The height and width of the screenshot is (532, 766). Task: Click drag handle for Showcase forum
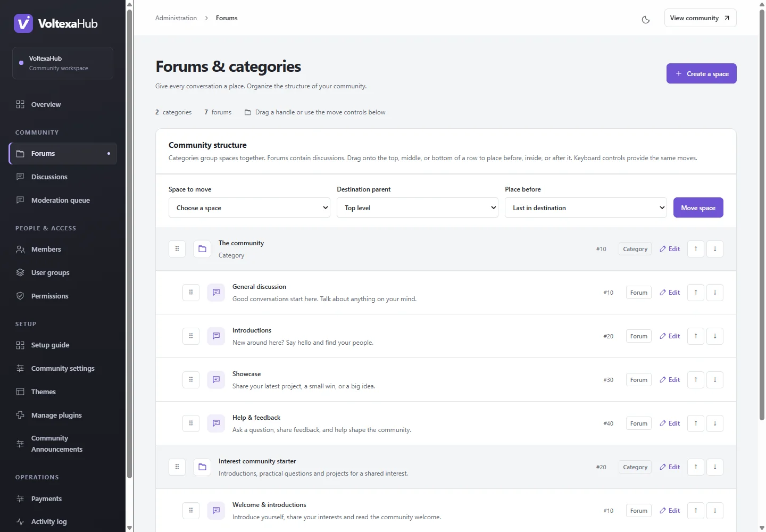[x=191, y=380]
